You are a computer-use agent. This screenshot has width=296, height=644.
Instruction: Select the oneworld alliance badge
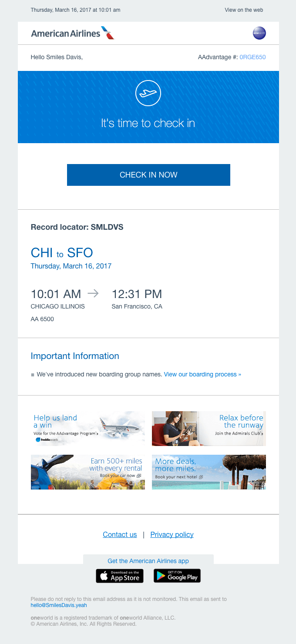259,33
